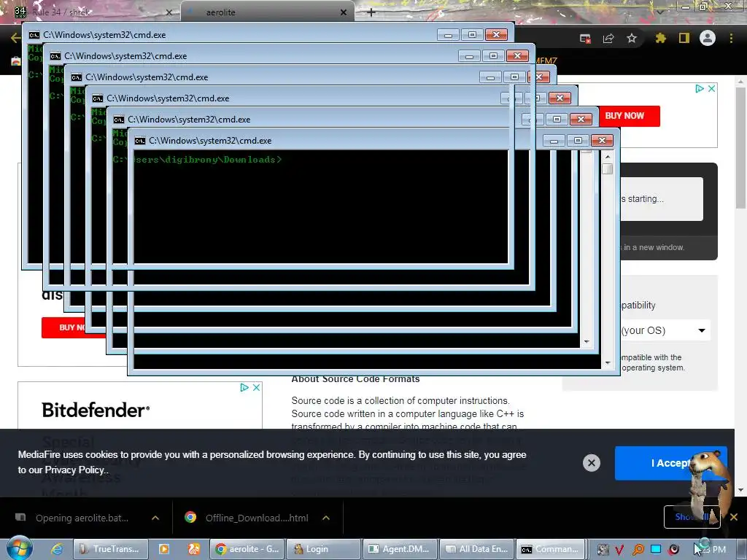Image resolution: width=747 pixels, height=560 pixels.
Task: Open the media player taskbar icon
Action: 164,549
